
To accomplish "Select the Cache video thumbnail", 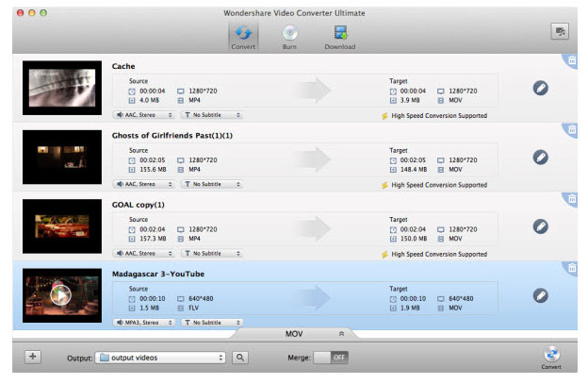I will point(62,88).
